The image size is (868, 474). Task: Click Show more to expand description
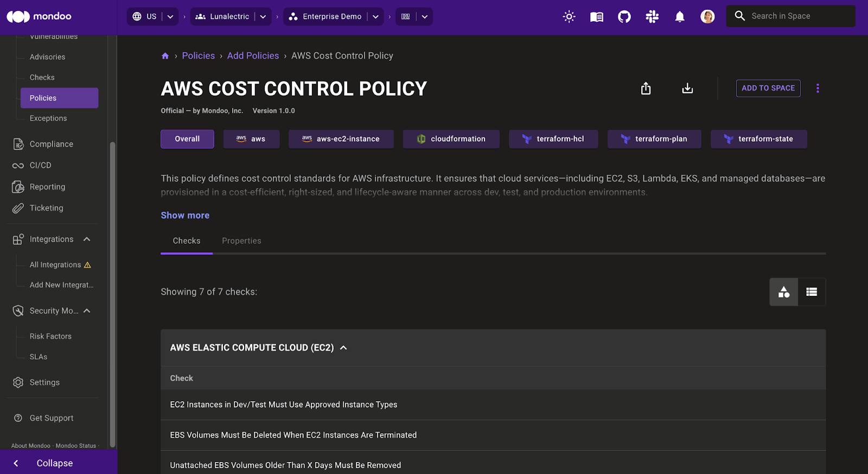(185, 216)
